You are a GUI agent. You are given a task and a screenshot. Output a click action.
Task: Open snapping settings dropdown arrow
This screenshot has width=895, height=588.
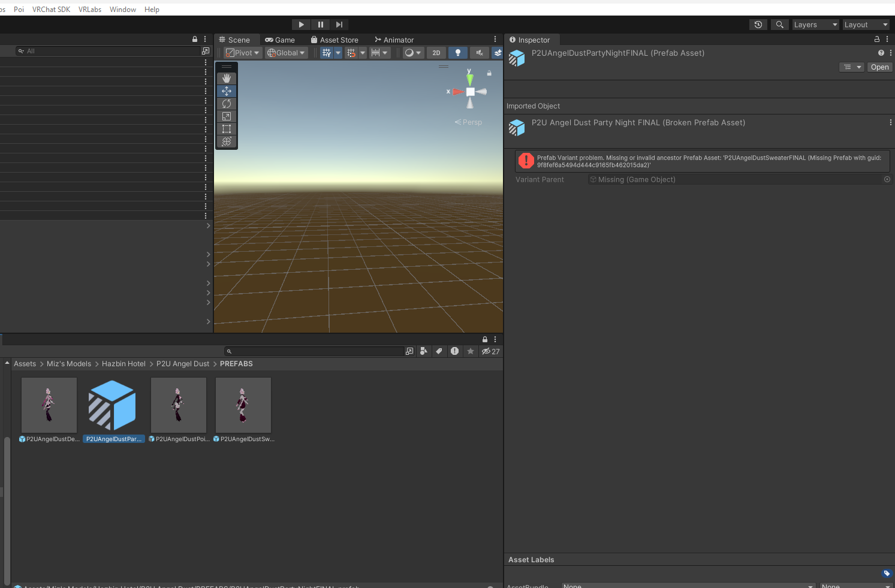(363, 53)
